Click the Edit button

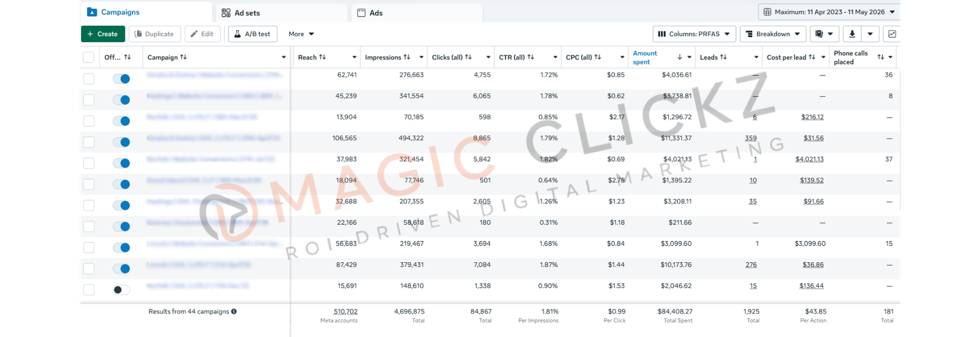202,34
